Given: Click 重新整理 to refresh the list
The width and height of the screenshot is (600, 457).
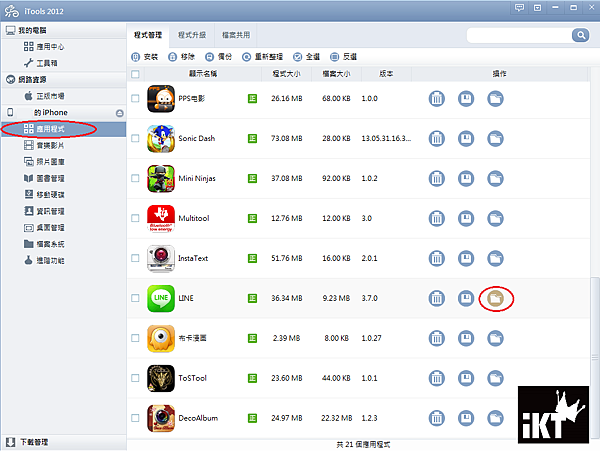Looking at the screenshot, I should pyautogui.click(x=262, y=57).
